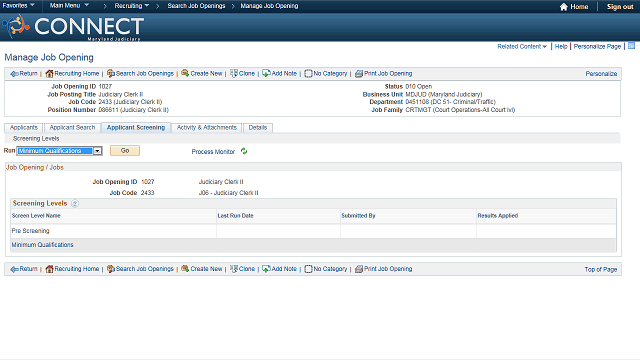Click the Pre Screening row text
640x360 pixels.
click(x=31, y=231)
